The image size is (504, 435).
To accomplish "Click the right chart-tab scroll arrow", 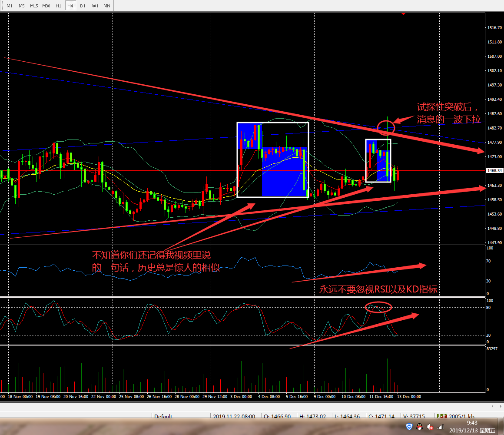I will (x=500, y=406).
